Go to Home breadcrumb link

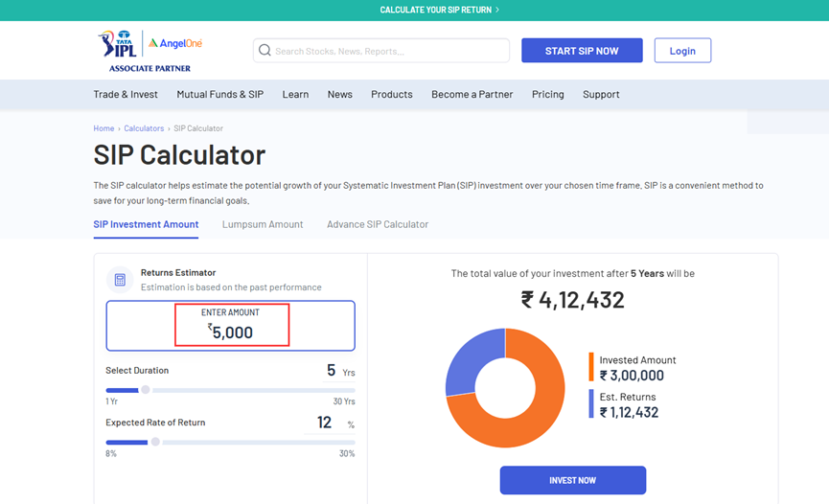[x=104, y=128]
